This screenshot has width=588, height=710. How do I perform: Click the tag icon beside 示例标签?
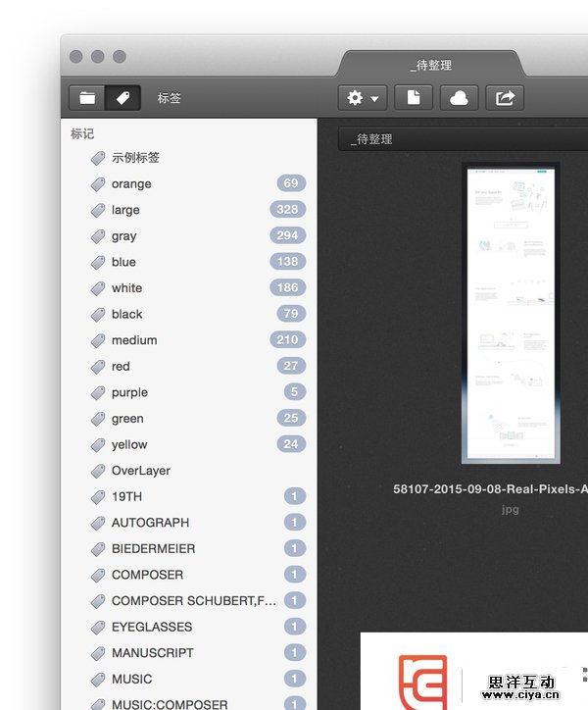pyautogui.click(x=98, y=158)
